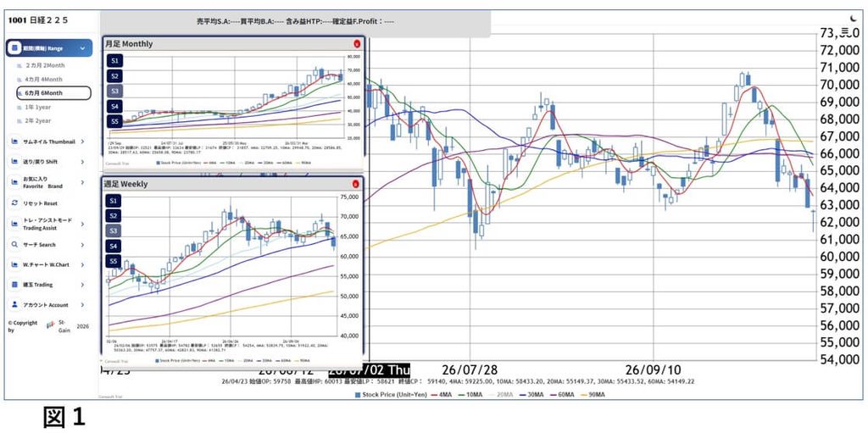
Task: Toggle S3 in the Monthly panel
Action: coord(114,91)
